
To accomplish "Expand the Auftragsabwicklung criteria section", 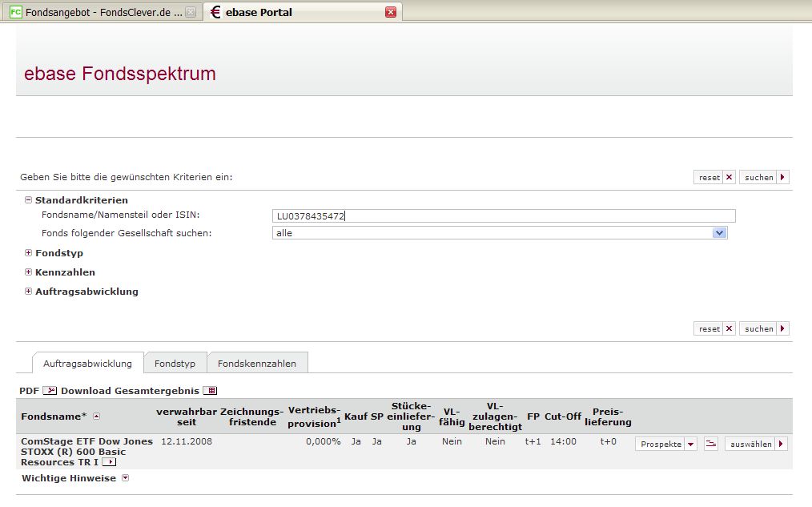I will coord(29,291).
